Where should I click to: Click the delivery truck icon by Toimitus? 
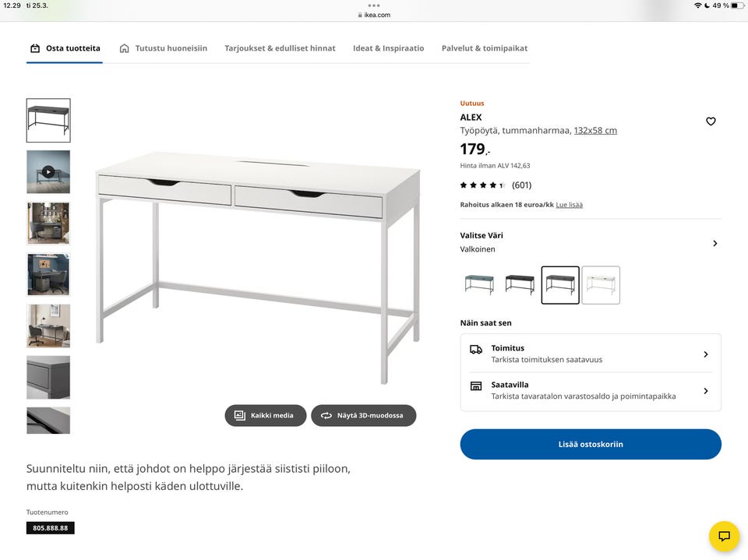coord(475,349)
